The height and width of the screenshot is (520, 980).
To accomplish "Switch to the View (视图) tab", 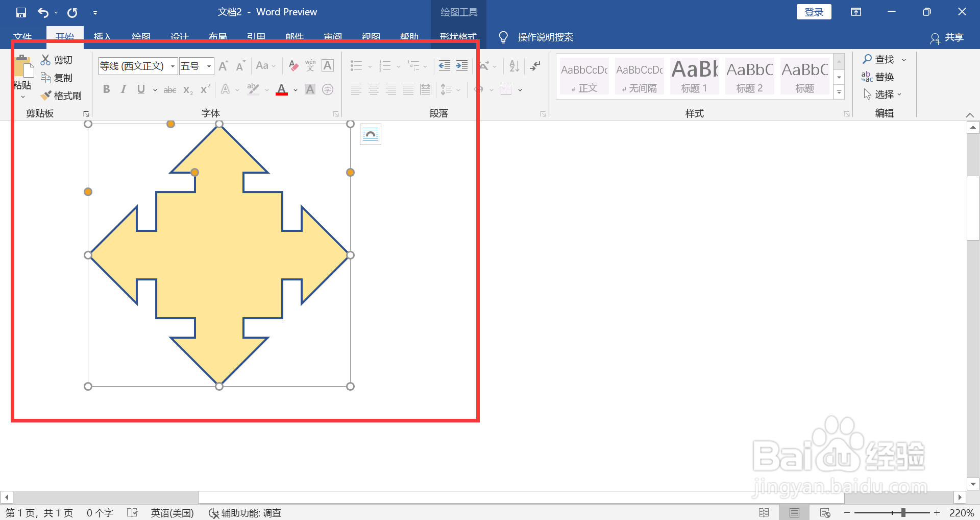I will pos(371,37).
